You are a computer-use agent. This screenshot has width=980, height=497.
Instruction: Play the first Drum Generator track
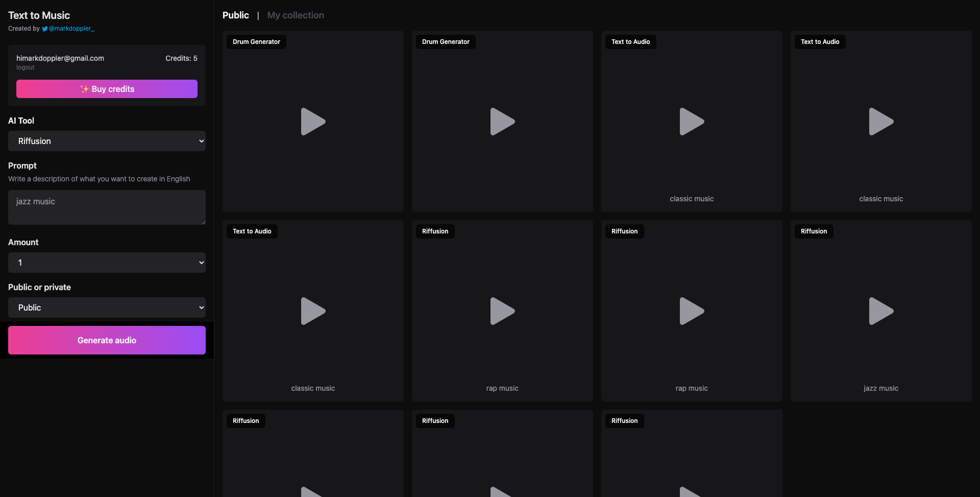(312, 122)
